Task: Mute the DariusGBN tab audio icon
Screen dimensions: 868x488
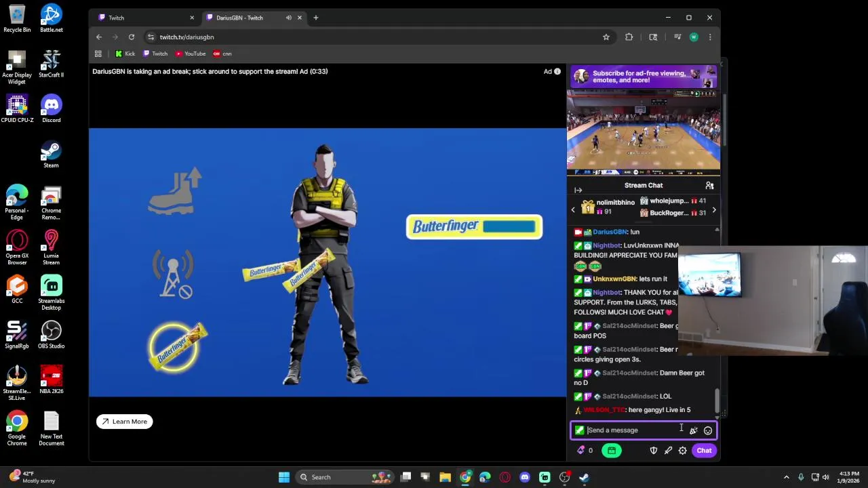Action: [289, 18]
